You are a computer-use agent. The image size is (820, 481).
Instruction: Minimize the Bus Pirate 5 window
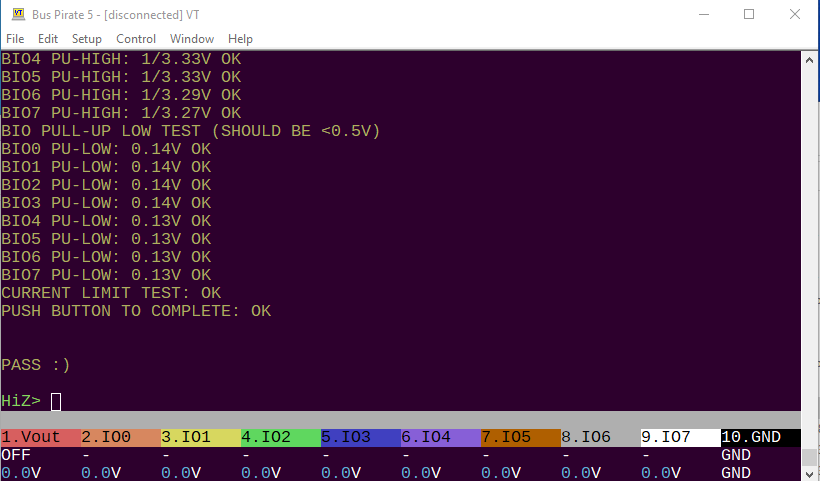point(704,15)
